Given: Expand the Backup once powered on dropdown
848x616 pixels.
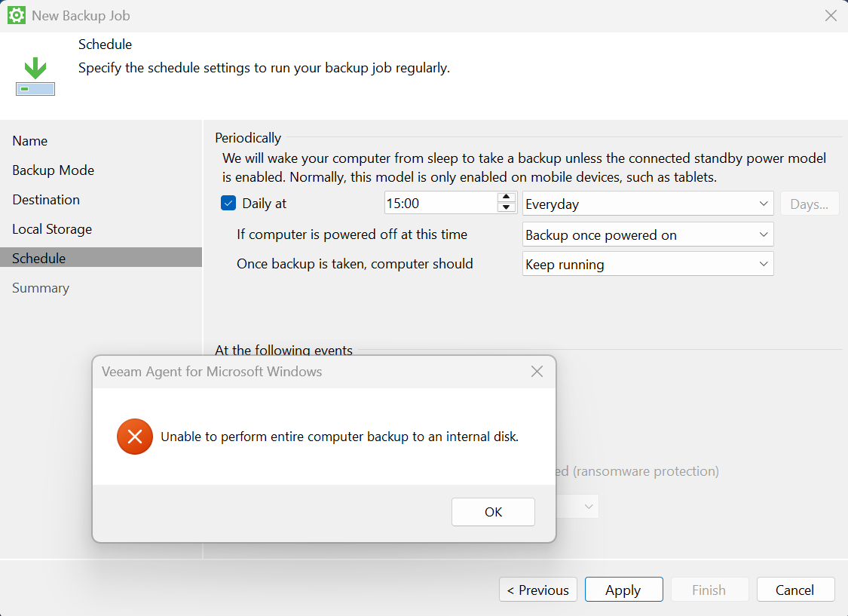Looking at the screenshot, I should [x=647, y=235].
